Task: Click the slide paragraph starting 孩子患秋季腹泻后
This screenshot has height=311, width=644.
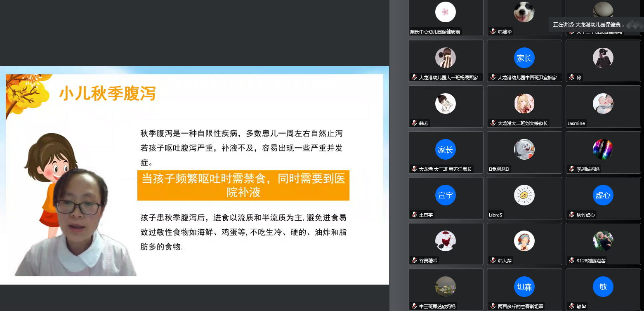Action: click(x=243, y=232)
